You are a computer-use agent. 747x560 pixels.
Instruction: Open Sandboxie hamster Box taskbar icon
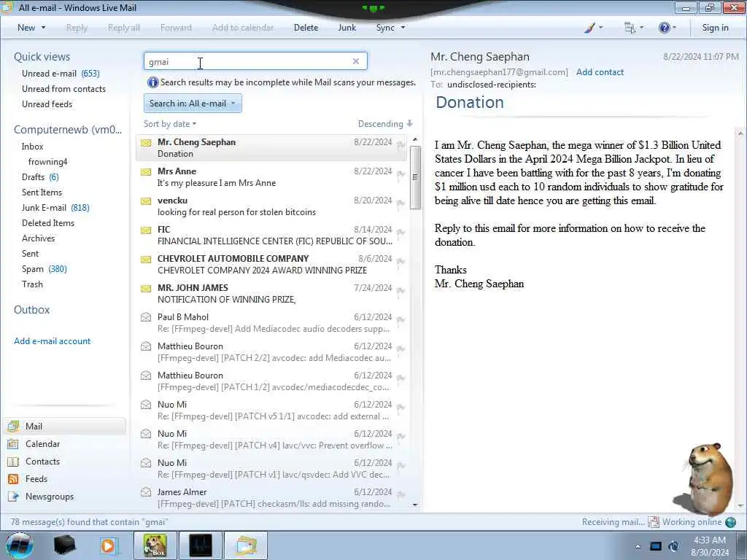click(x=155, y=545)
